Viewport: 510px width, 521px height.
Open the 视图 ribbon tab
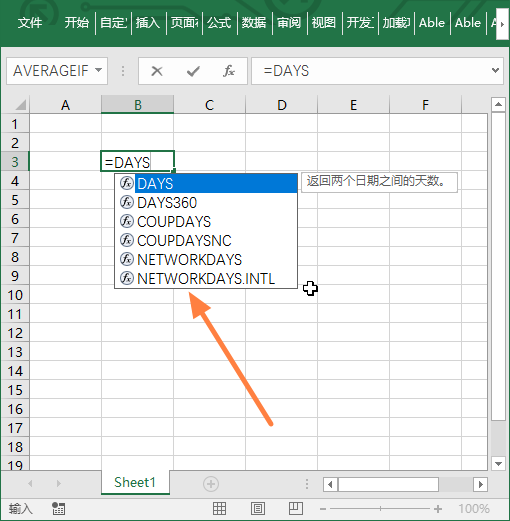[x=324, y=23]
